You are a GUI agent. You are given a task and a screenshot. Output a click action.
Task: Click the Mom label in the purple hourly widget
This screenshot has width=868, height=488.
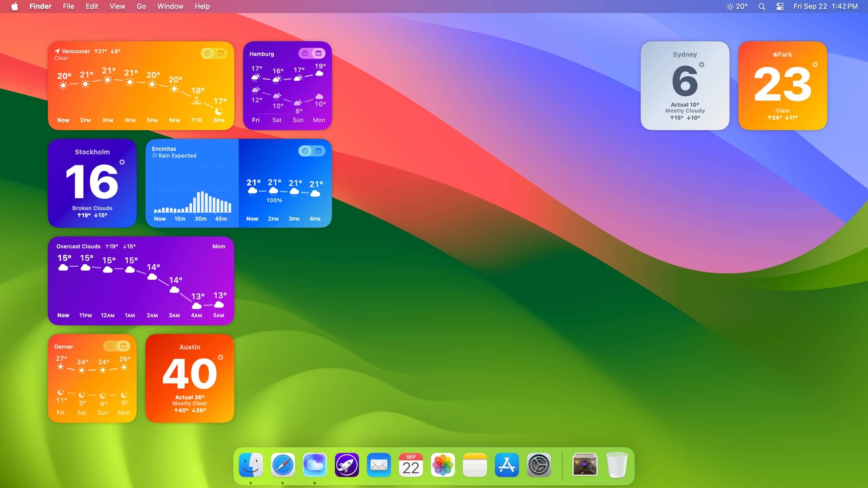pyautogui.click(x=219, y=246)
